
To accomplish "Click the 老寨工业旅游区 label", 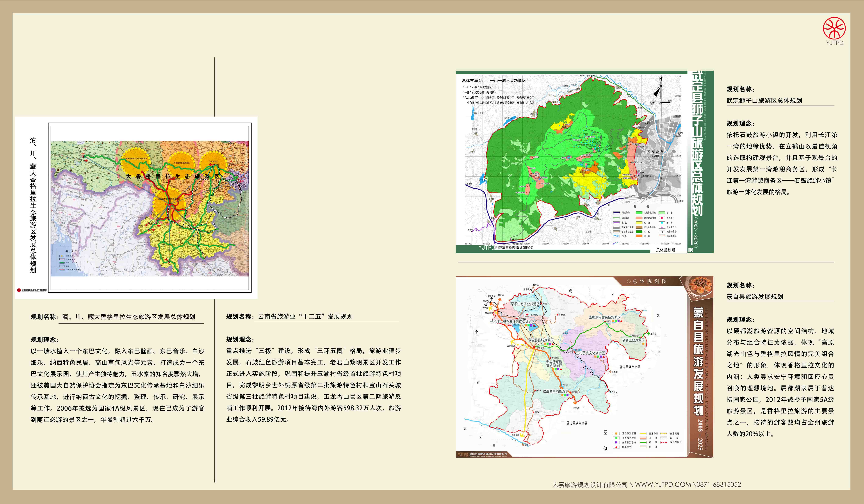I will click(633, 340).
